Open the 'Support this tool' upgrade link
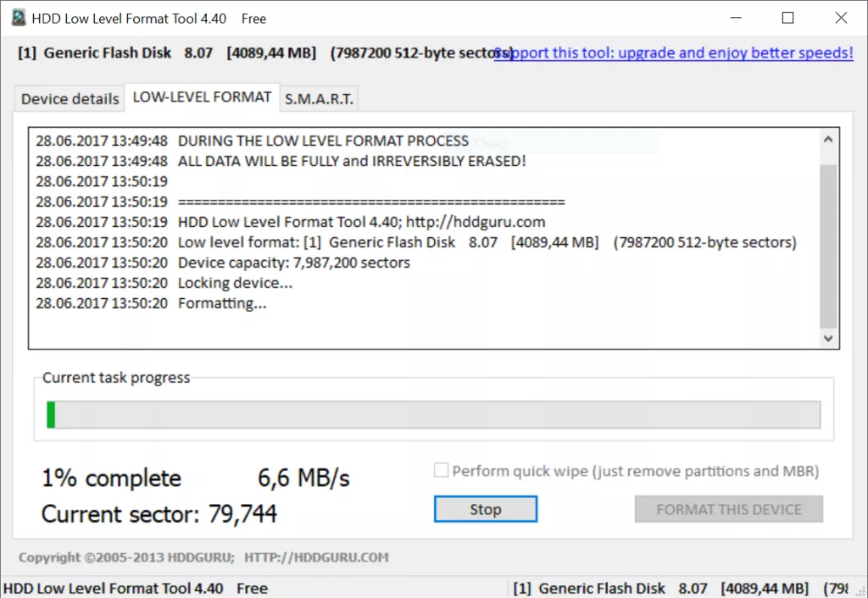This screenshot has width=868, height=598. [x=674, y=53]
